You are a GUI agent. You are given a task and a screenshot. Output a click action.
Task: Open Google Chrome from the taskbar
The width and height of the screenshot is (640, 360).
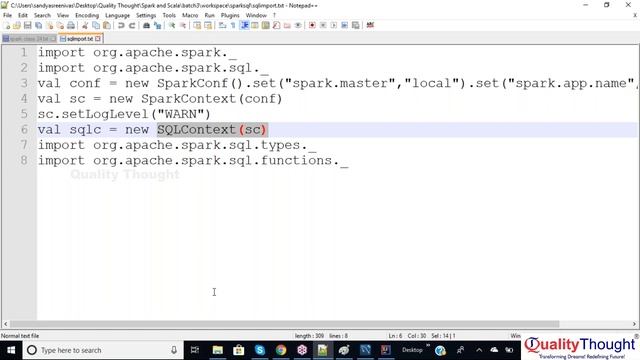coord(281,350)
